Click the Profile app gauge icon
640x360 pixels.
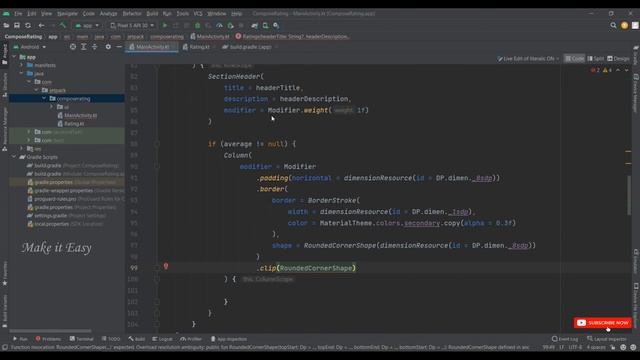[x=219, y=25]
